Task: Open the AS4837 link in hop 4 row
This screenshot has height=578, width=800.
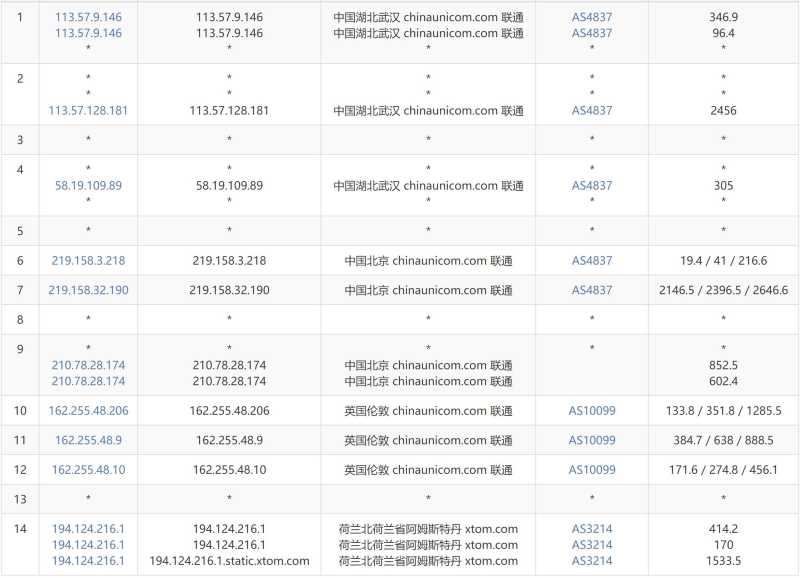Action: pyautogui.click(x=592, y=185)
